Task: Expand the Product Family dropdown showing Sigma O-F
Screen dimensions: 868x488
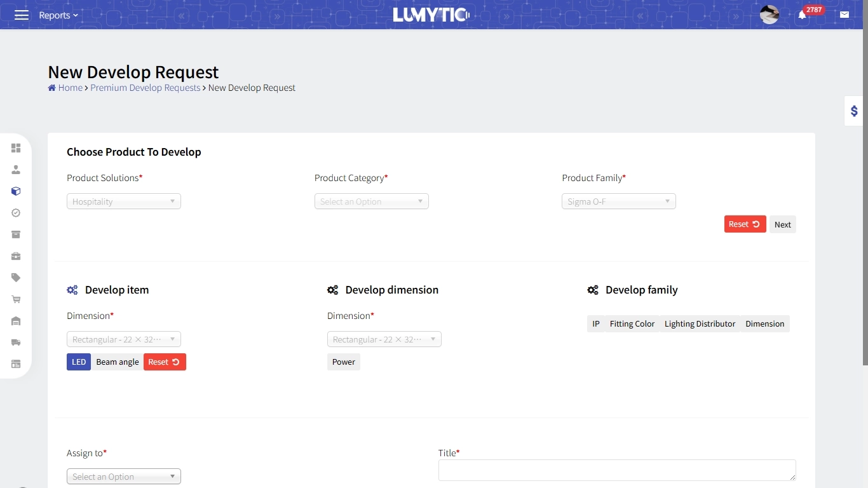Action: (x=618, y=201)
